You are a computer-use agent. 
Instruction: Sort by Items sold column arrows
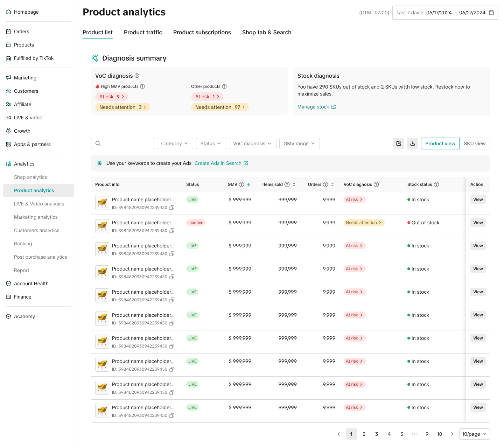pyautogui.click(x=294, y=184)
